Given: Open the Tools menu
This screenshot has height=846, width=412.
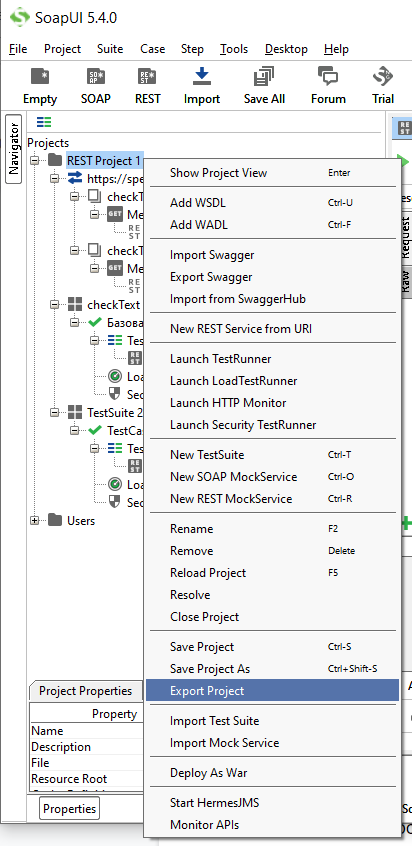Looking at the screenshot, I should click(x=234, y=49).
